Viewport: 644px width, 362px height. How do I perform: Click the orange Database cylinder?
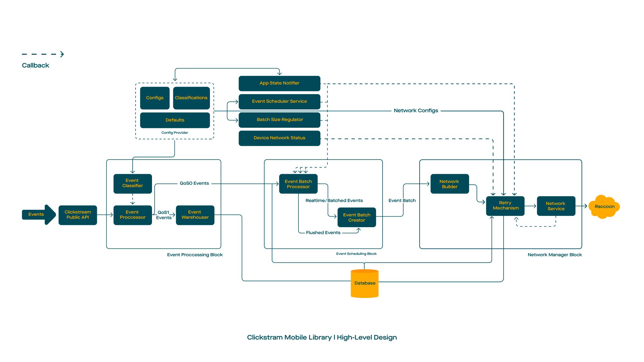click(x=365, y=283)
